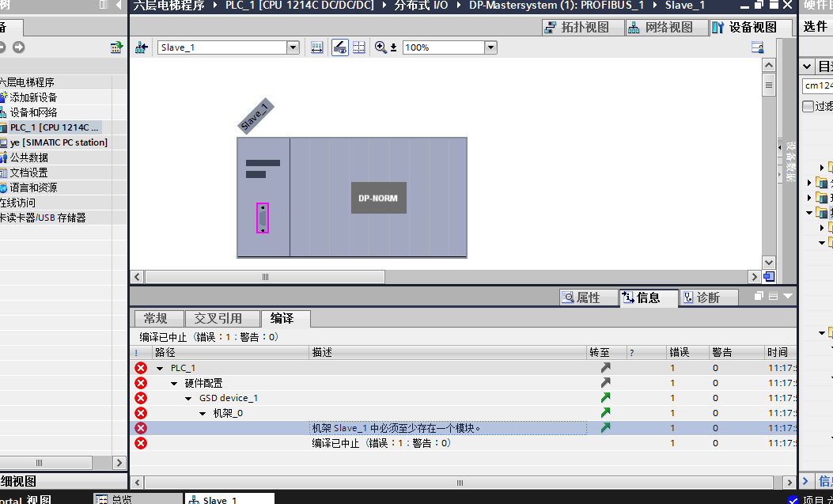Click the canvas vertical scrollbar down arrow
The height and width of the screenshot is (504, 833).
click(769, 263)
